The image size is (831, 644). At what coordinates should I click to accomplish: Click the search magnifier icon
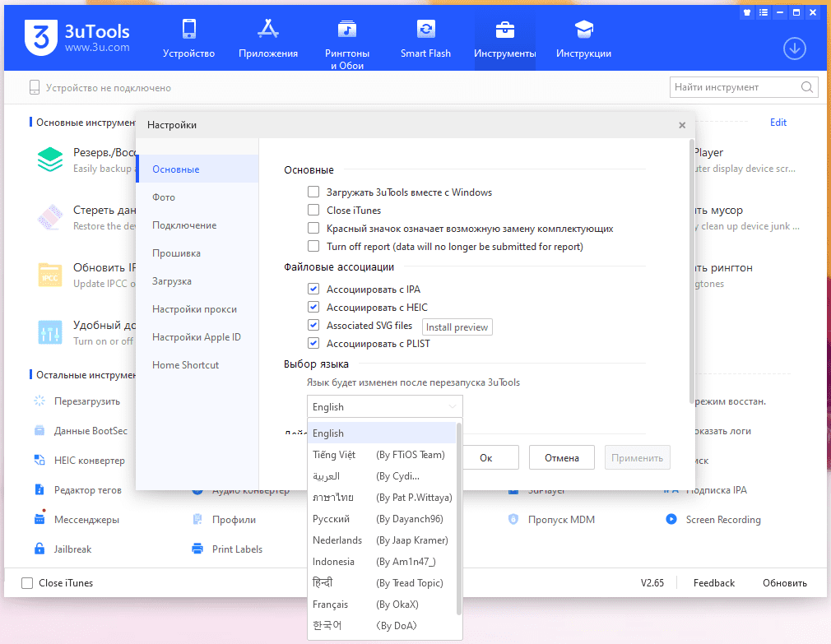pyautogui.click(x=806, y=87)
